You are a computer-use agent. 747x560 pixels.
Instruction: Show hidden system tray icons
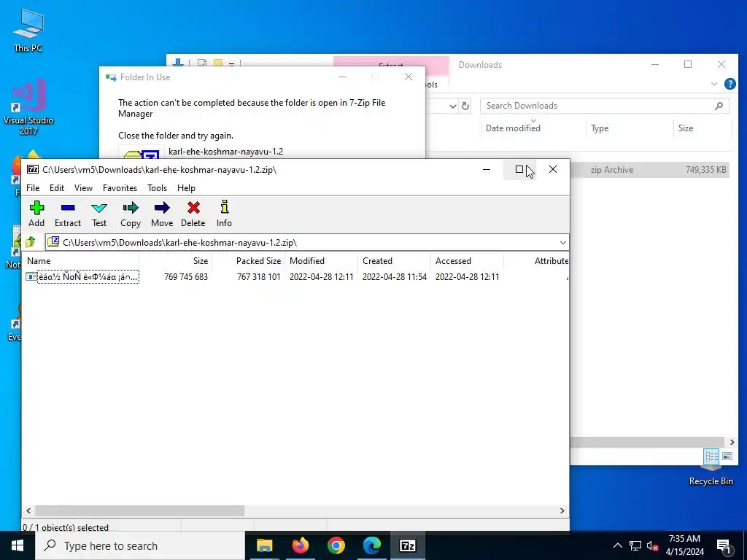tap(617, 545)
